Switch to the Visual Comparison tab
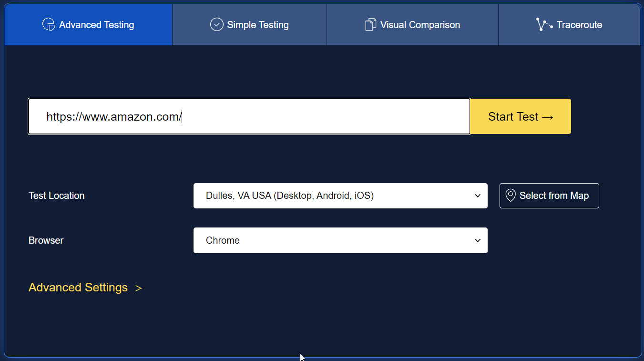The width and height of the screenshot is (644, 361). (x=412, y=24)
